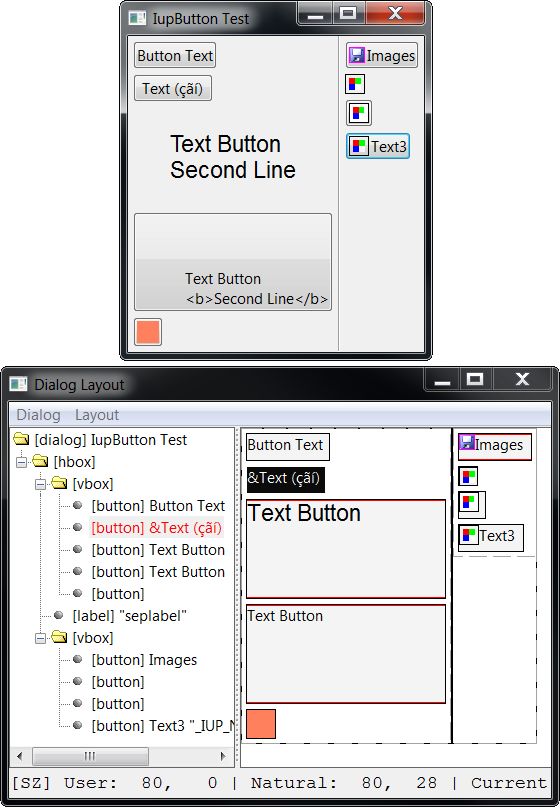560x807 pixels.
Task: Click the tree's horizontal scrollbar right arrow
Action: 223,756
